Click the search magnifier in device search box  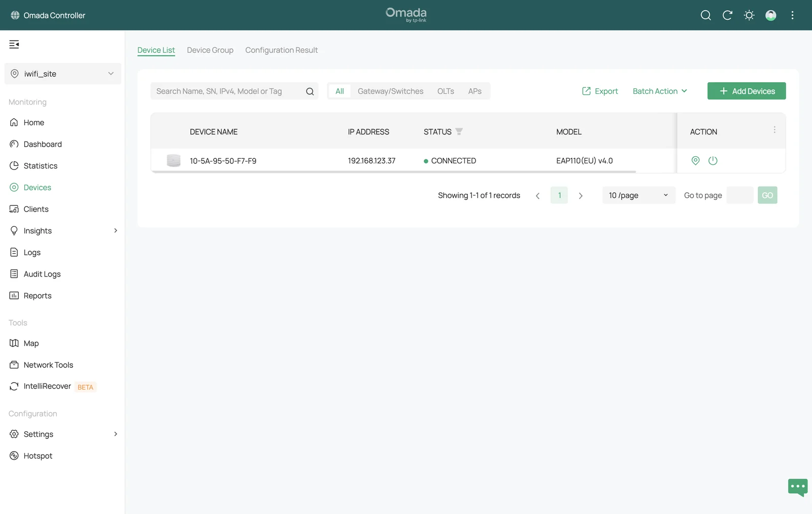click(310, 91)
